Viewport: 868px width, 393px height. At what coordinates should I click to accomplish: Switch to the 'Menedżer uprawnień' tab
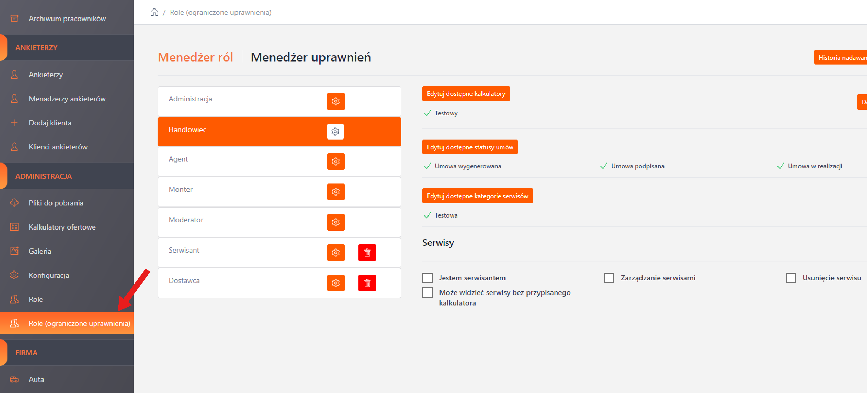[310, 57]
